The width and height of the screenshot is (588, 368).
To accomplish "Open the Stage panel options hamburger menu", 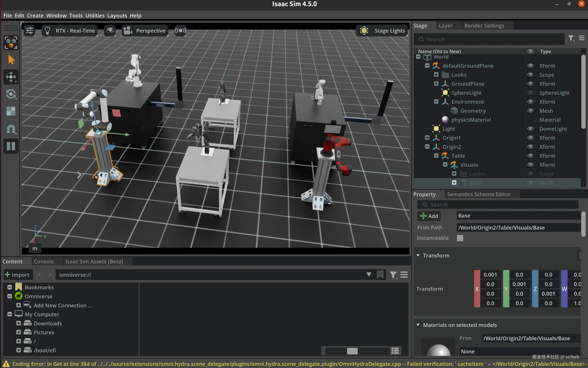I will click(x=582, y=38).
